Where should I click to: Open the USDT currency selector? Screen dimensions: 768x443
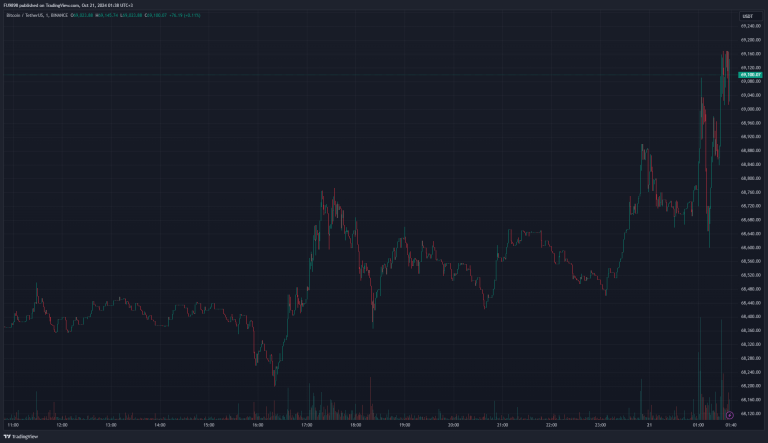(x=747, y=17)
